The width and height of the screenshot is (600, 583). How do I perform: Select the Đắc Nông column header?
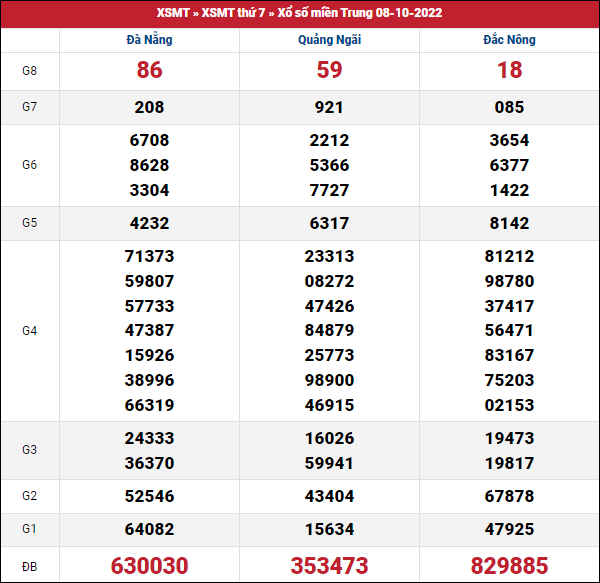click(509, 40)
